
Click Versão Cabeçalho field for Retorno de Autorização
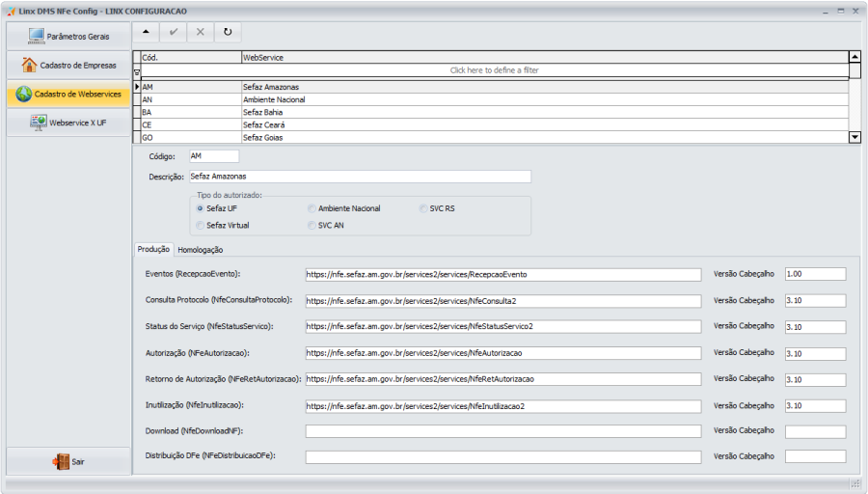click(815, 379)
